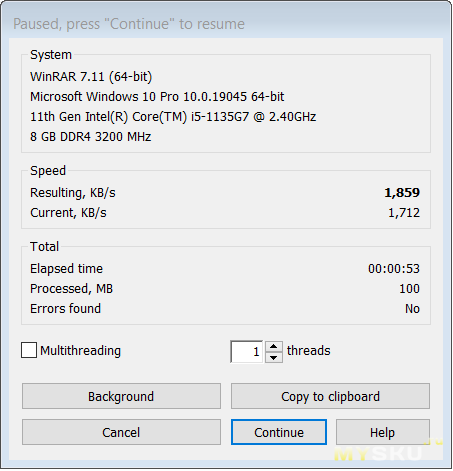Increase threads with the up arrow
Image resolution: width=453 pixels, height=471 pixels.
click(x=274, y=346)
